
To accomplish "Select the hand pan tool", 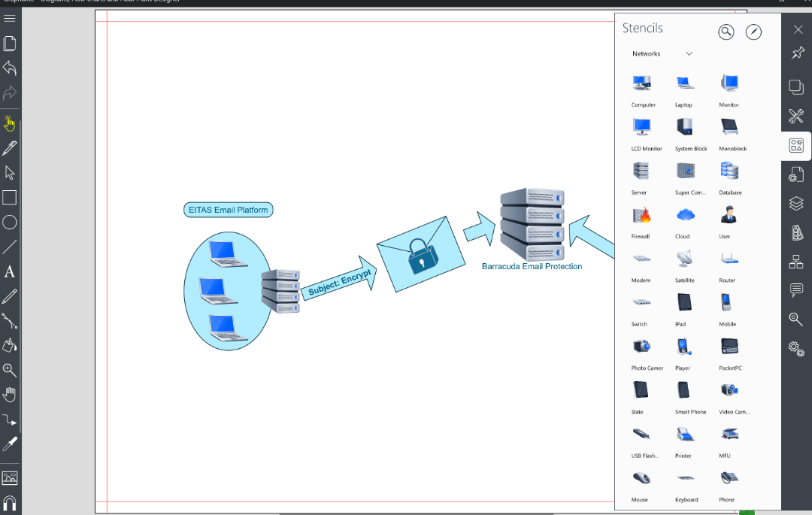I will pyautogui.click(x=10, y=395).
